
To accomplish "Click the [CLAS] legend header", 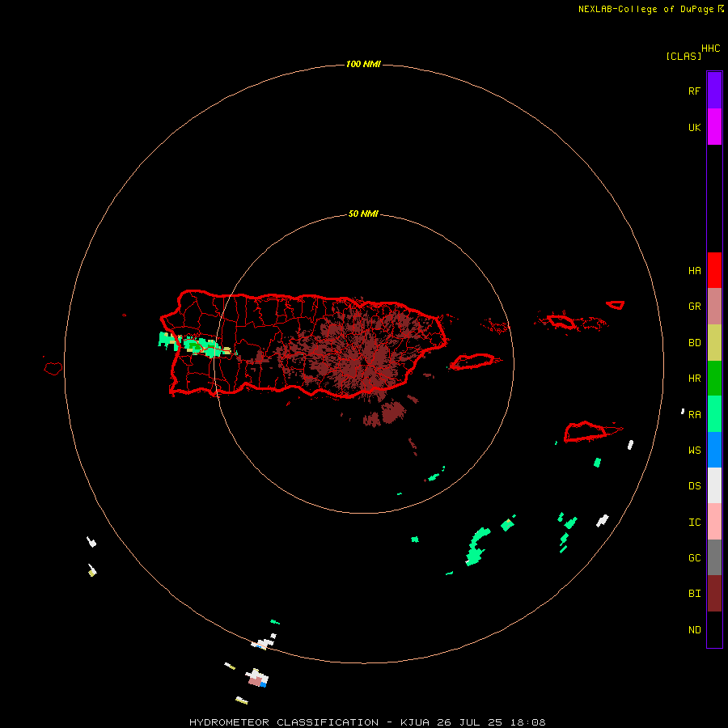I will pyautogui.click(x=684, y=56).
